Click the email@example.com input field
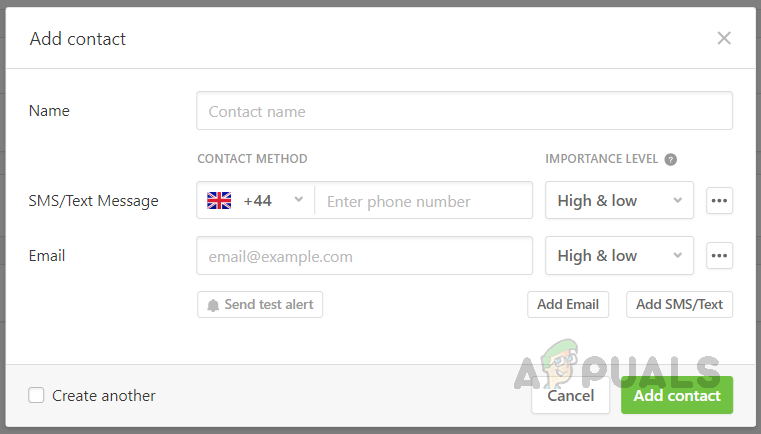This screenshot has height=434, width=761. pyautogui.click(x=364, y=255)
